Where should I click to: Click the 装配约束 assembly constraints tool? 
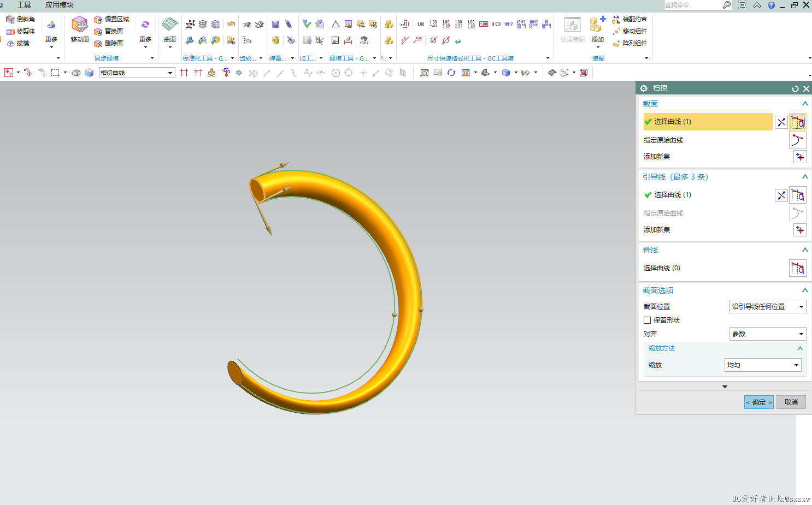click(x=629, y=19)
